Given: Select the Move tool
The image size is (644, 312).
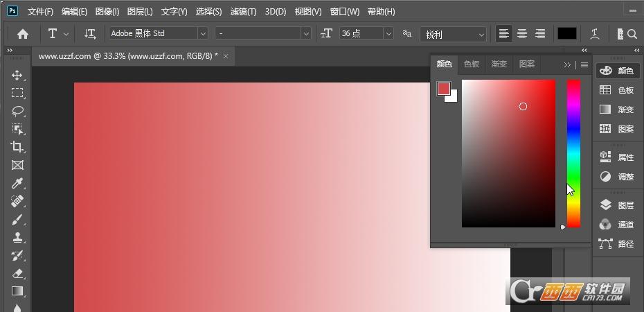Looking at the screenshot, I should (x=17, y=75).
